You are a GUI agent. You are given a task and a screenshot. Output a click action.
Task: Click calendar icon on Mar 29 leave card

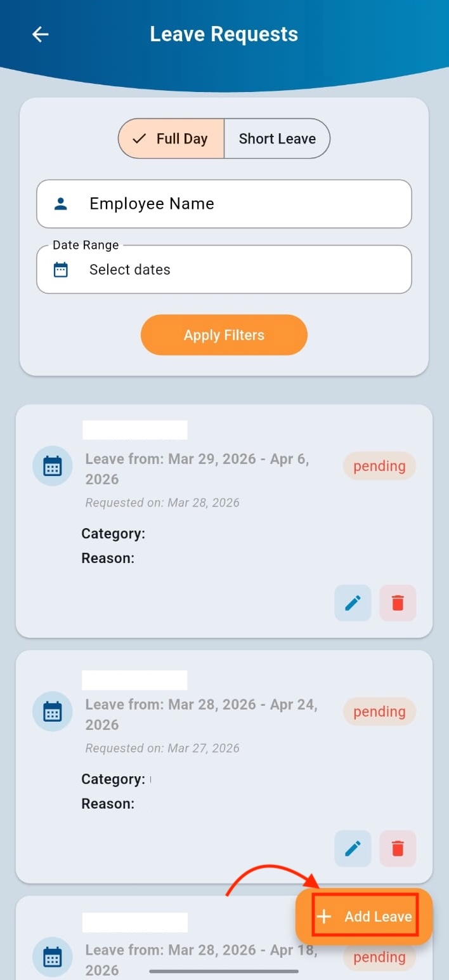click(53, 466)
